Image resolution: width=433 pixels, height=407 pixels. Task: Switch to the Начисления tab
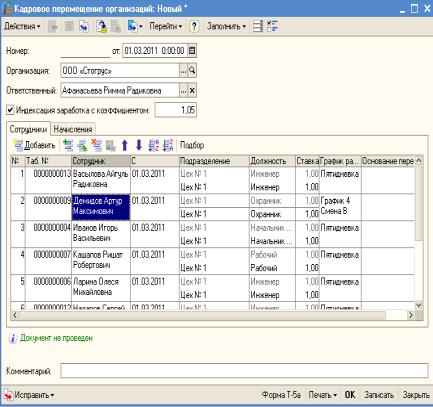coord(73,129)
